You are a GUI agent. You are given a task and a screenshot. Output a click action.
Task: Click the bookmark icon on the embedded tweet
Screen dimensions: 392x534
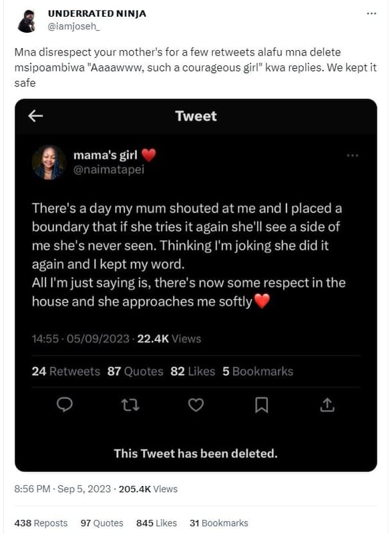tap(263, 405)
